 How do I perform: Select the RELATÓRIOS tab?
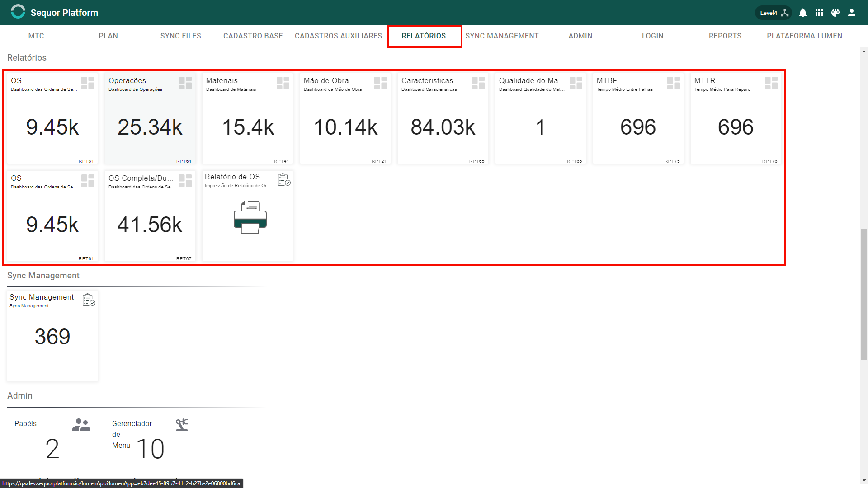pyautogui.click(x=424, y=36)
